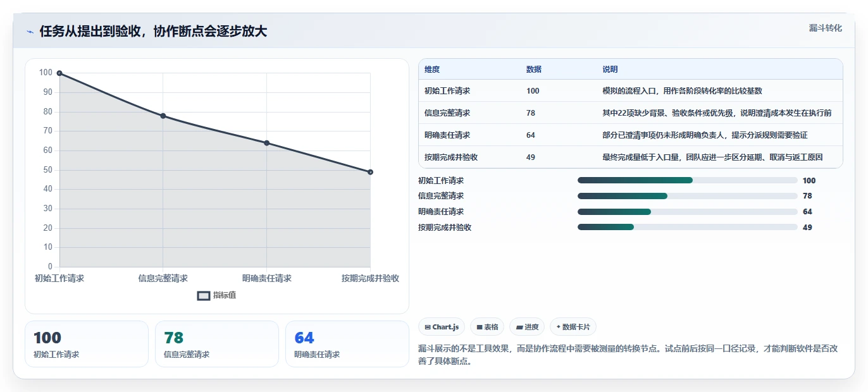
Task: Click the 信息完整请求 x-axis label
Action: pyautogui.click(x=163, y=278)
